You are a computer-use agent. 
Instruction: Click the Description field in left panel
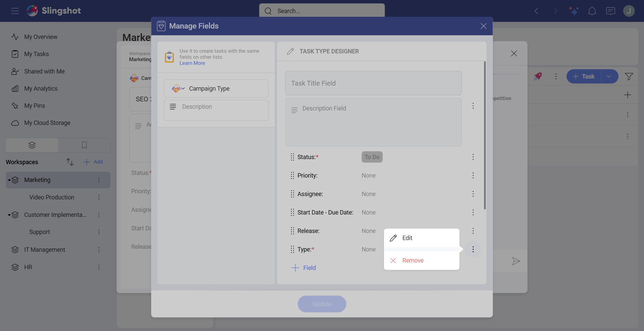(216, 110)
